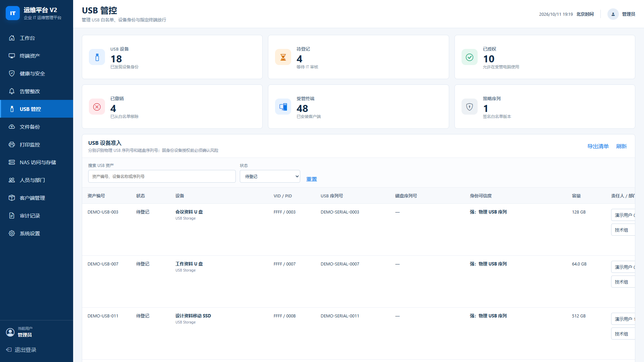This screenshot has width=644, height=362.
Task: Click the 管理员 avatar icon at top right
Action: (x=613, y=14)
